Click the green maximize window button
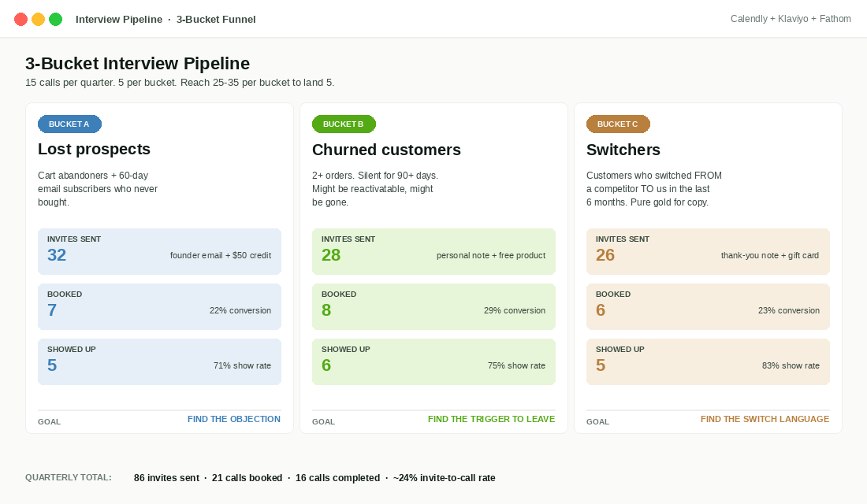 point(56,20)
